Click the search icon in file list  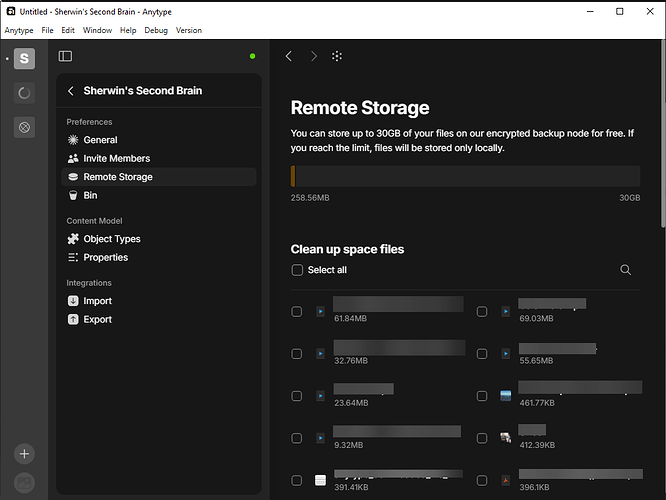click(625, 270)
